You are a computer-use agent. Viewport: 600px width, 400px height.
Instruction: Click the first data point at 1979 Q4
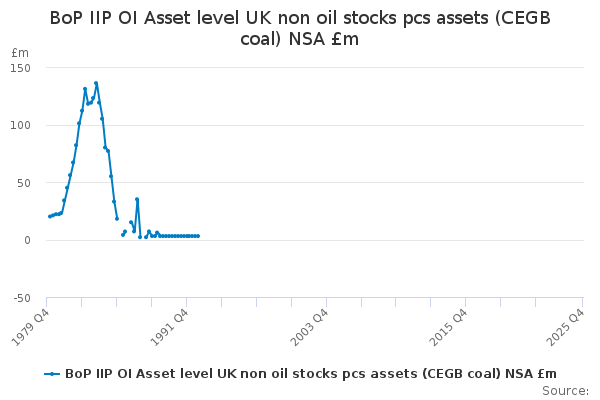click(x=48, y=216)
